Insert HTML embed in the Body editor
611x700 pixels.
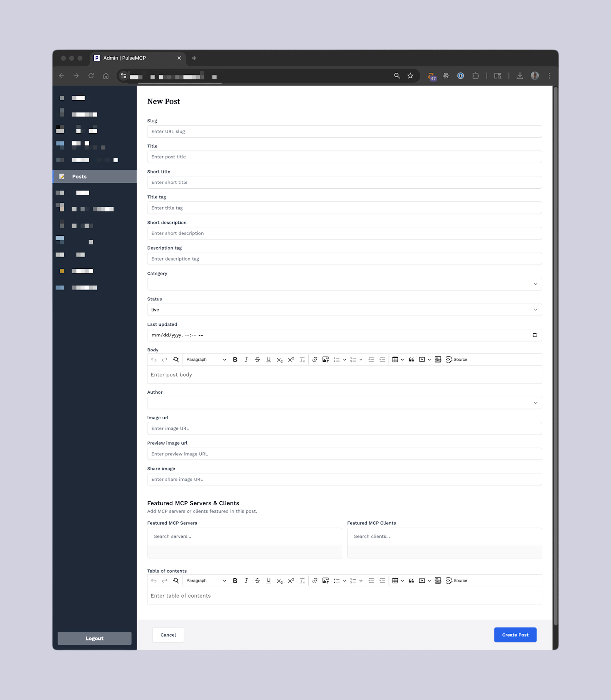click(438, 360)
